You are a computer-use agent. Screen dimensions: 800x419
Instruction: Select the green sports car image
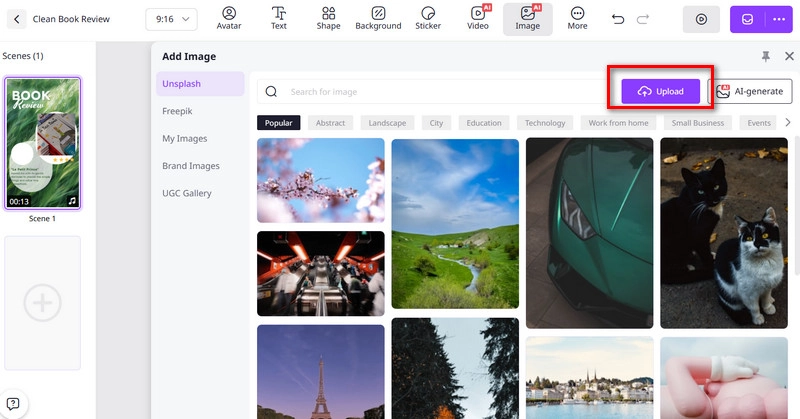click(x=589, y=232)
